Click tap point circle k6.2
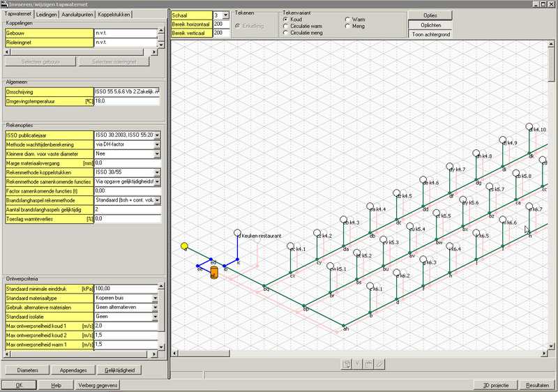The width and height of the screenshot is (558, 392). point(397,273)
